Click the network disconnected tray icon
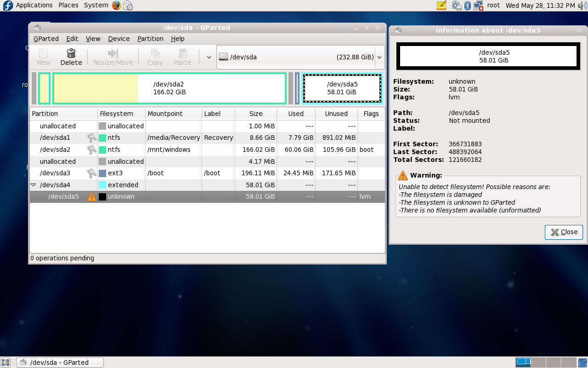 pyautogui.click(x=478, y=6)
